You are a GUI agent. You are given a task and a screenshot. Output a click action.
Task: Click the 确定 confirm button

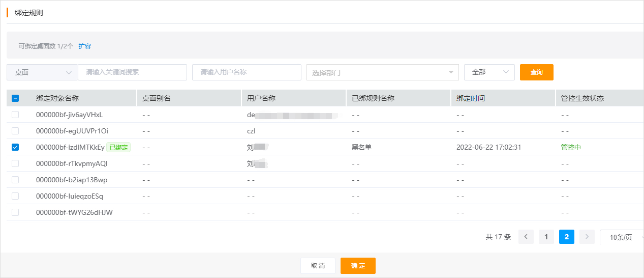(x=358, y=266)
